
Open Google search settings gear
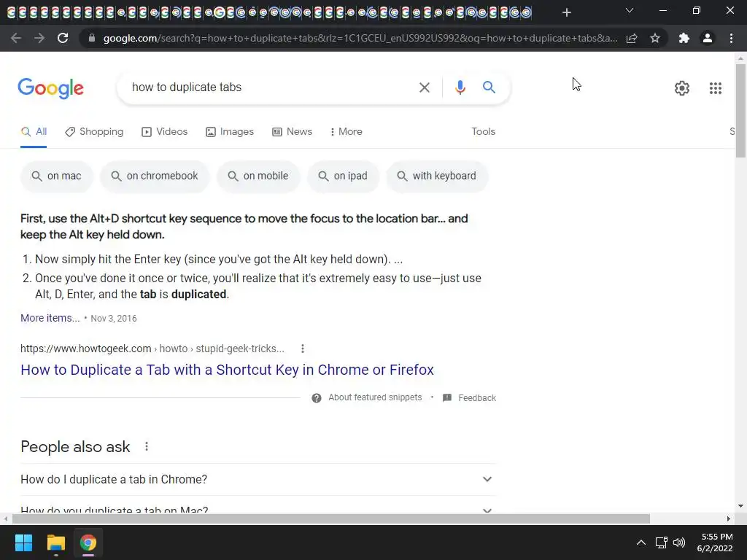point(682,88)
